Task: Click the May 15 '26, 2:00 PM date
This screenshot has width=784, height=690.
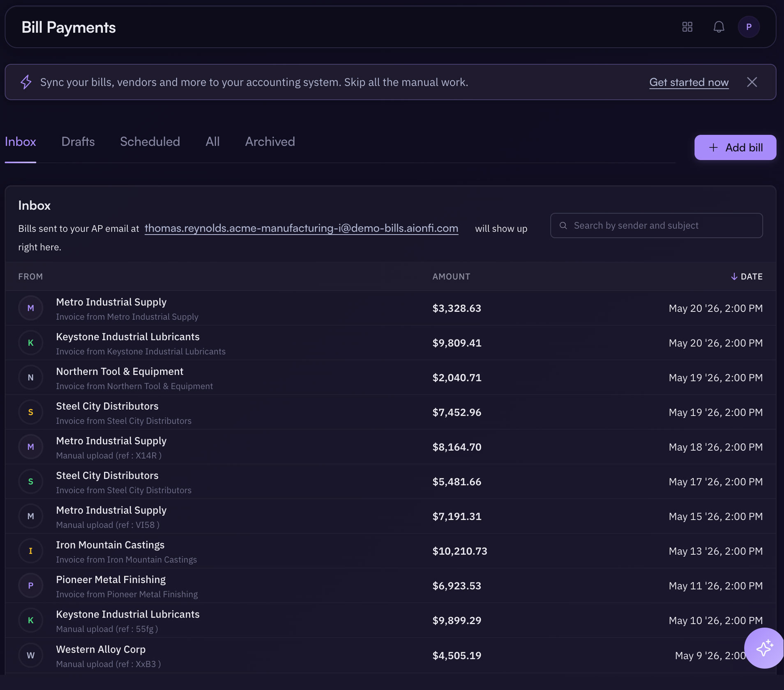Action: 715,517
